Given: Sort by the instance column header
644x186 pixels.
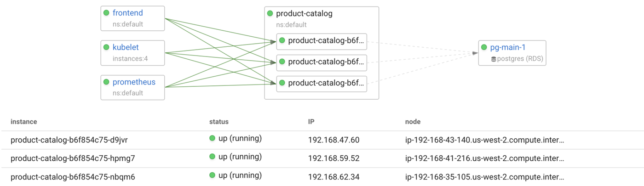Looking at the screenshot, I should (x=23, y=122).
